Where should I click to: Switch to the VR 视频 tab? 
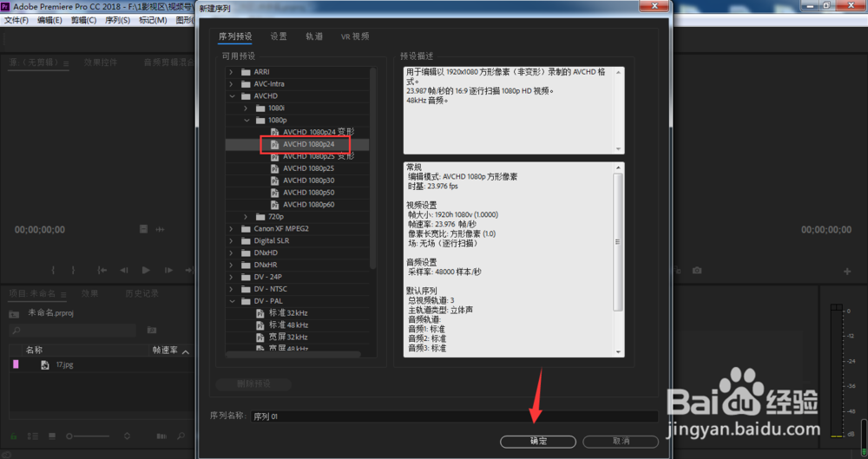(355, 36)
